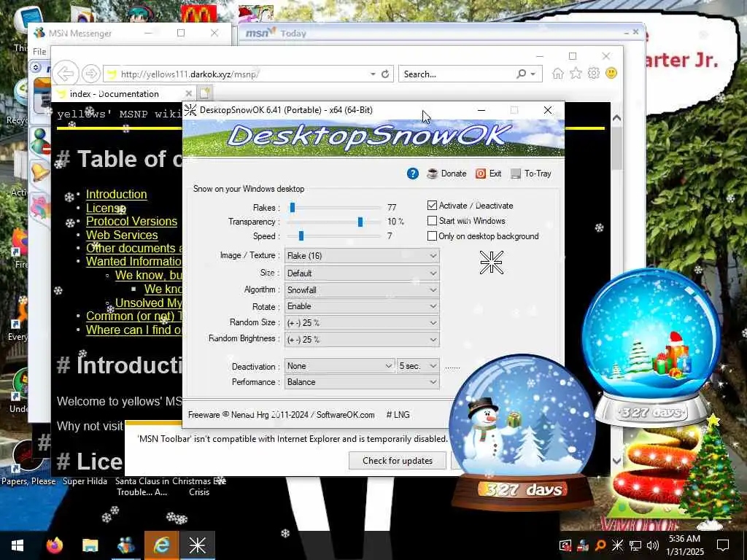Open the License link
The height and width of the screenshot is (560, 747).
(106, 208)
